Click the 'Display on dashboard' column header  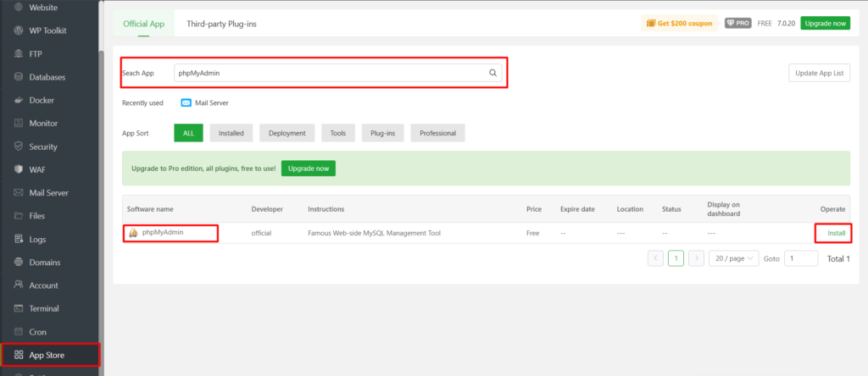[x=724, y=209]
